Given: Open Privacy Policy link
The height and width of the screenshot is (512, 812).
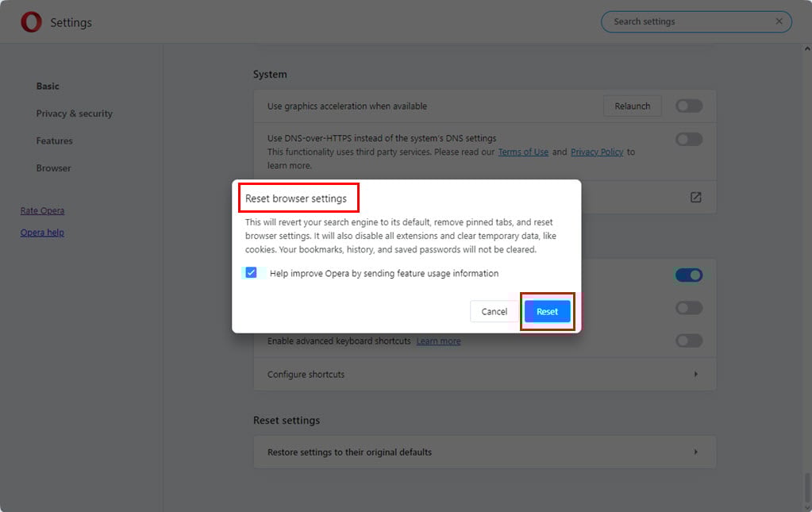Looking at the screenshot, I should pos(597,152).
